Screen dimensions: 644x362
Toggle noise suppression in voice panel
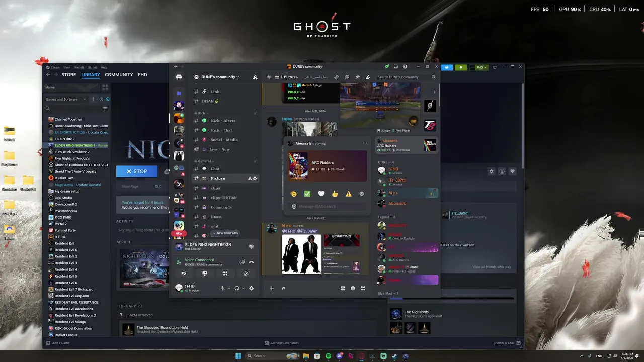click(x=242, y=262)
